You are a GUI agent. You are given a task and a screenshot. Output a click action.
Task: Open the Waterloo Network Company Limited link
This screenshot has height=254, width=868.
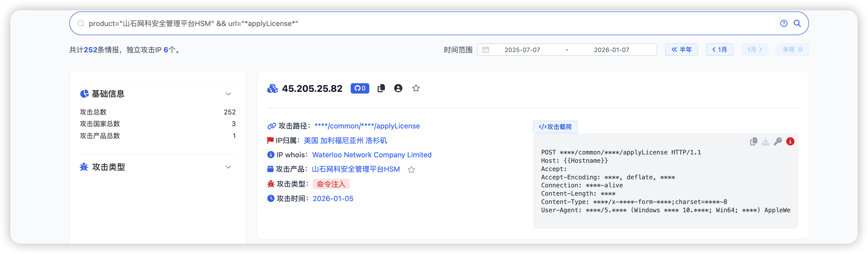coord(372,155)
